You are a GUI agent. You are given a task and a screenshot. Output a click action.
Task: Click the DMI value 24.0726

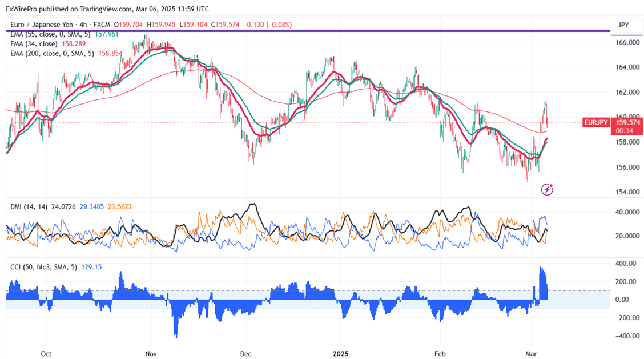click(63, 206)
